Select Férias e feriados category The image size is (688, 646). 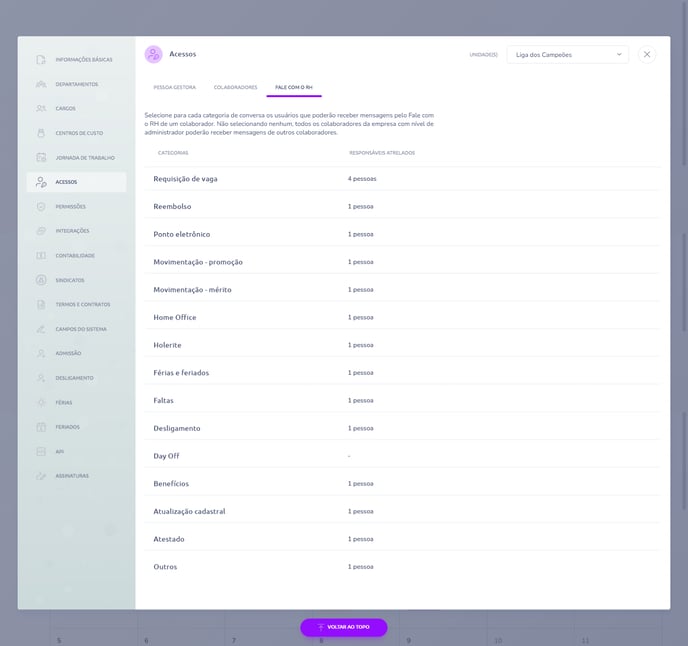(x=401, y=373)
